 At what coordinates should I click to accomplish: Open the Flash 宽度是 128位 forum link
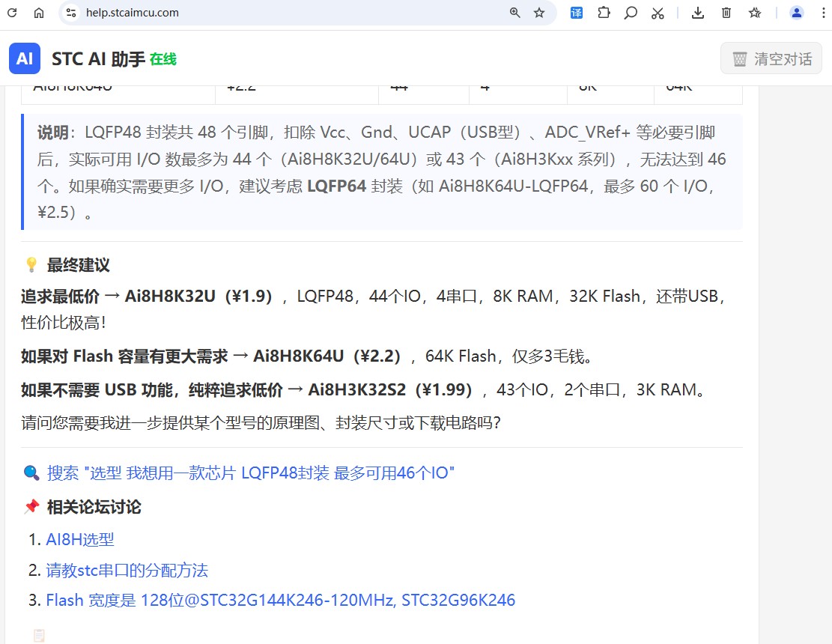(281, 600)
